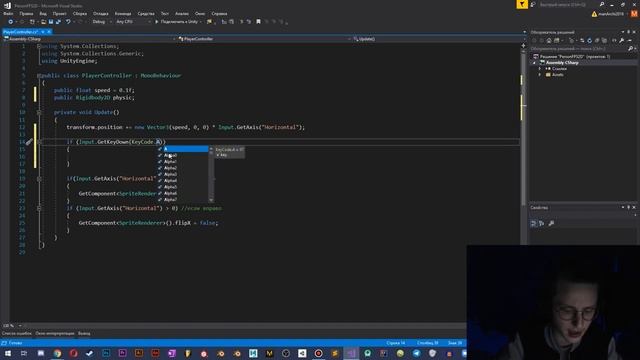Collapse the Assembly-CSharp project node

(x=534, y=62)
